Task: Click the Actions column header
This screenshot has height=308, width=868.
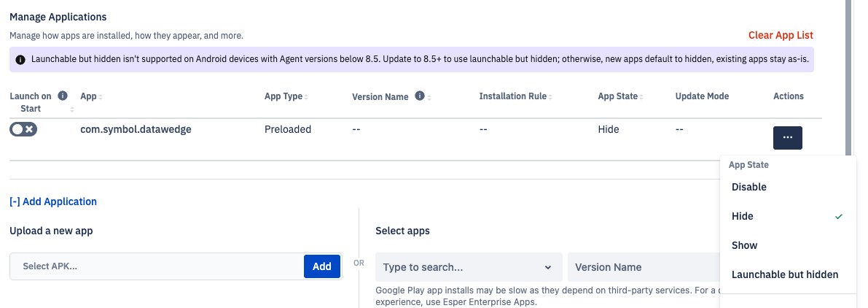Action: (x=789, y=96)
